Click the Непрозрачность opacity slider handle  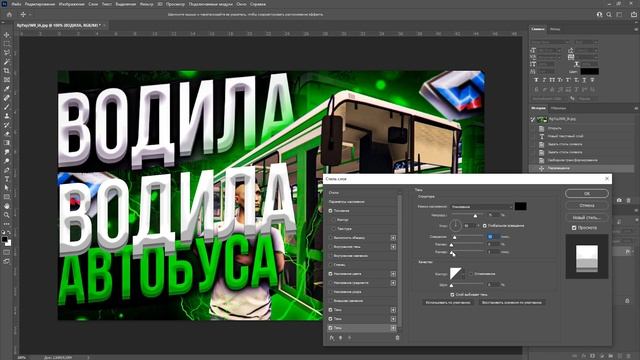[x=475, y=216]
